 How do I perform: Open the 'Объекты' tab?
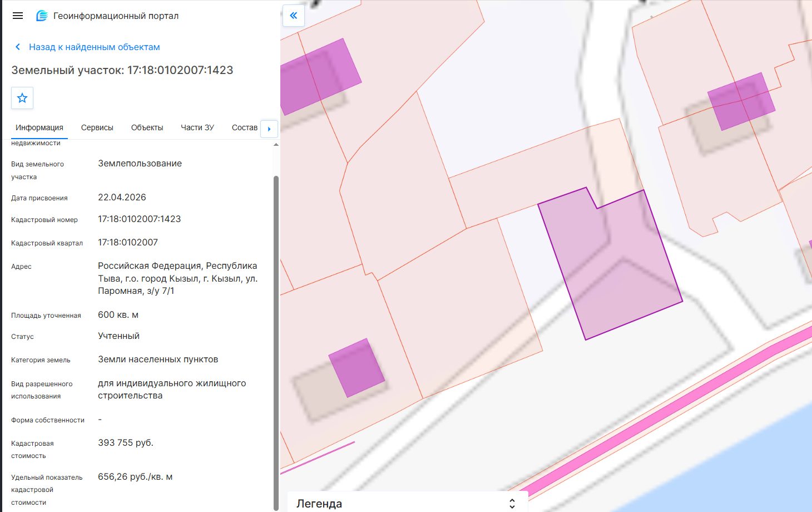click(147, 127)
